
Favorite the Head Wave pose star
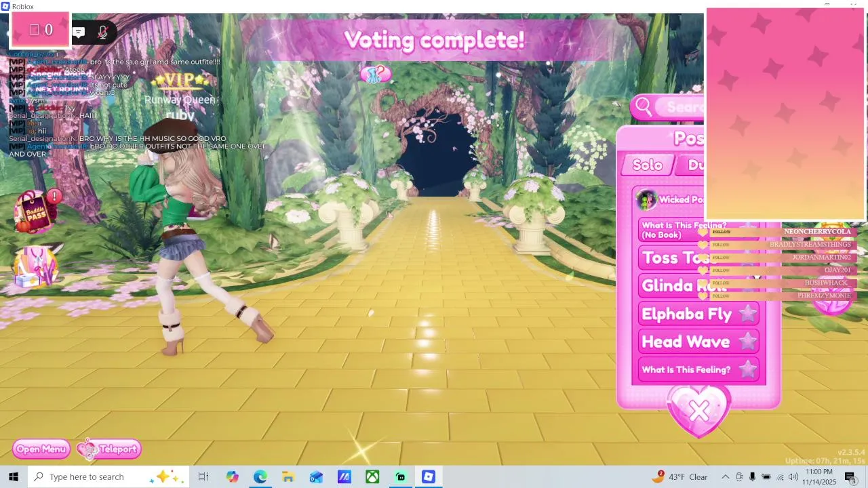click(747, 341)
